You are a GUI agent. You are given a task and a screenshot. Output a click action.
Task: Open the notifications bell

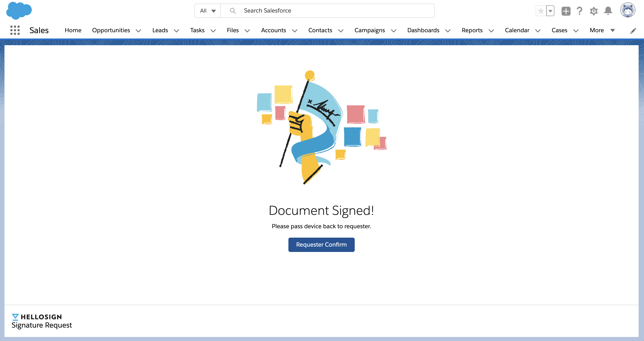(x=608, y=11)
